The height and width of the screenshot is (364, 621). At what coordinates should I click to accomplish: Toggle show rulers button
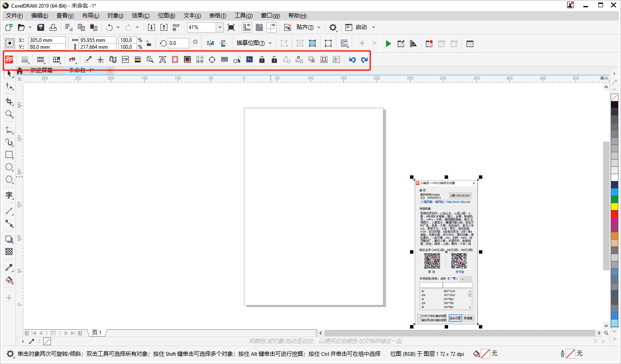pos(247,27)
